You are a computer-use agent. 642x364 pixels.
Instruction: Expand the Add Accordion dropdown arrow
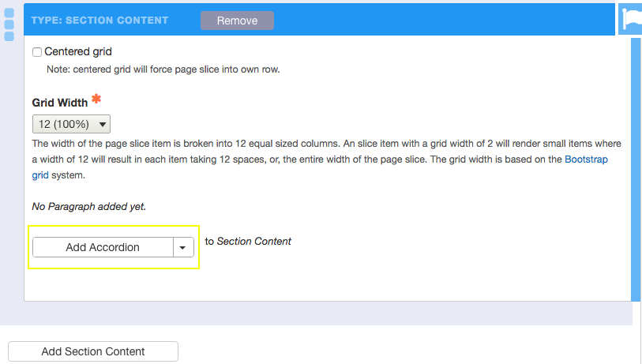click(x=183, y=247)
